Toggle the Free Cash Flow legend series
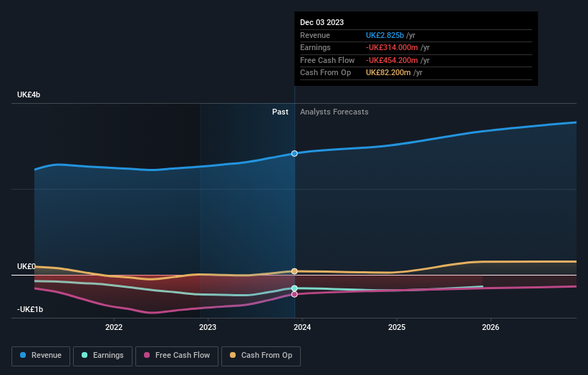The width and height of the screenshot is (588, 375). point(177,356)
